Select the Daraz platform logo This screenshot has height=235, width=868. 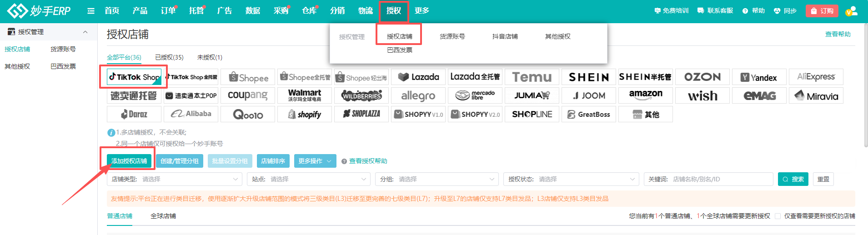click(x=134, y=114)
